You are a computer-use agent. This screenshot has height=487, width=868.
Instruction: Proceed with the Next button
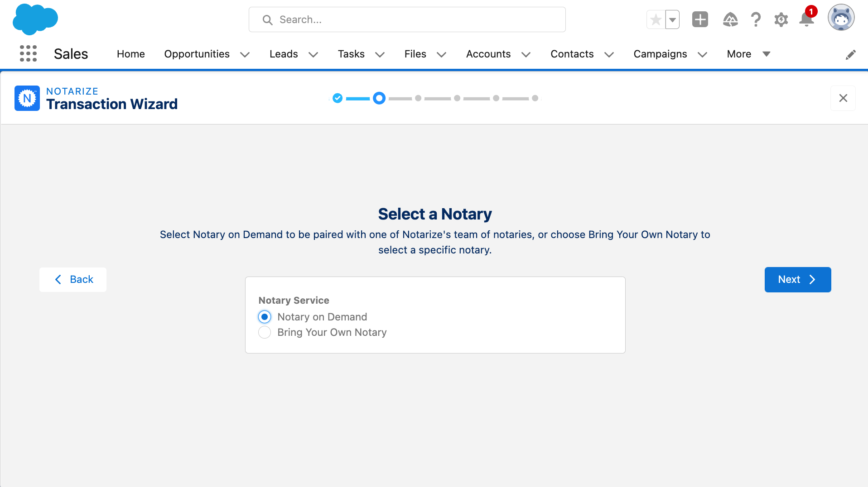[x=797, y=279]
